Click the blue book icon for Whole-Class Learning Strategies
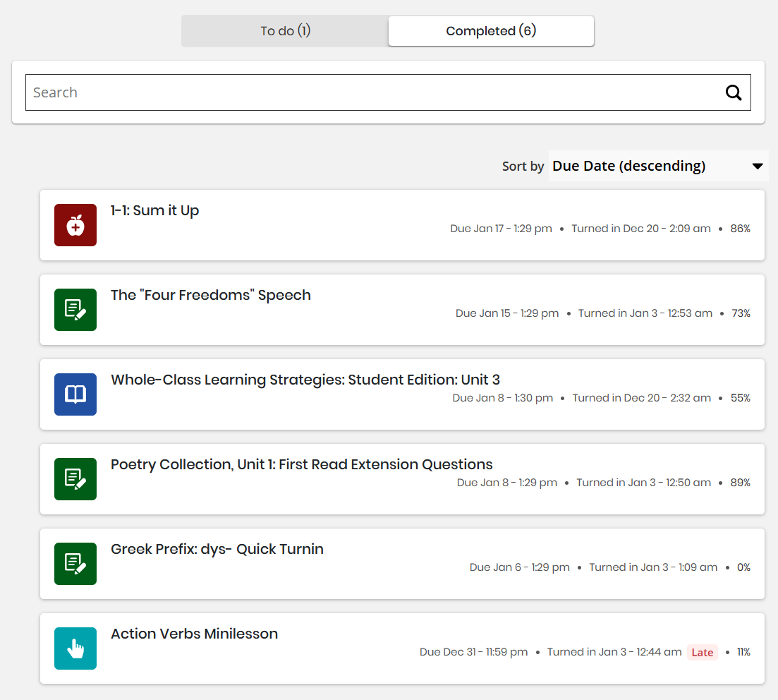Image resolution: width=778 pixels, height=700 pixels. coord(75,394)
